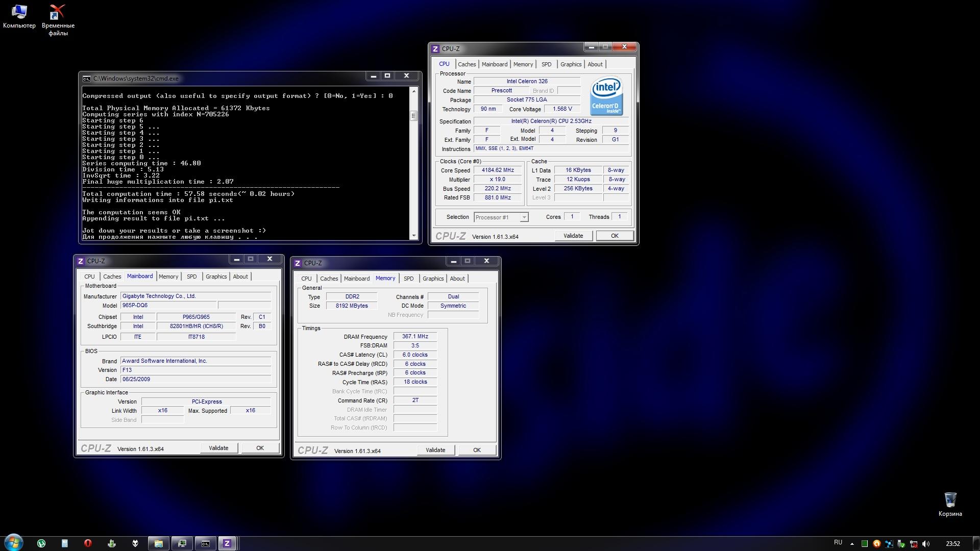Click Safely Remove Hardware tray icon

tap(901, 544)
